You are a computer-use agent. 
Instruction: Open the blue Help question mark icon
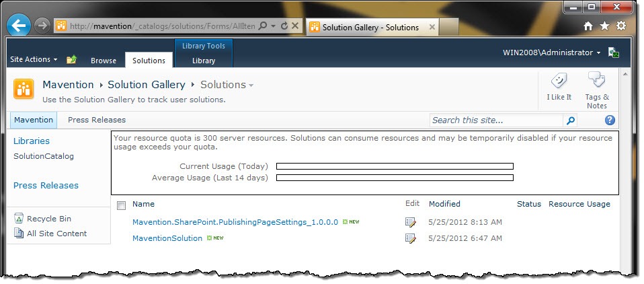pyautogui.click(x=610, y=120)
